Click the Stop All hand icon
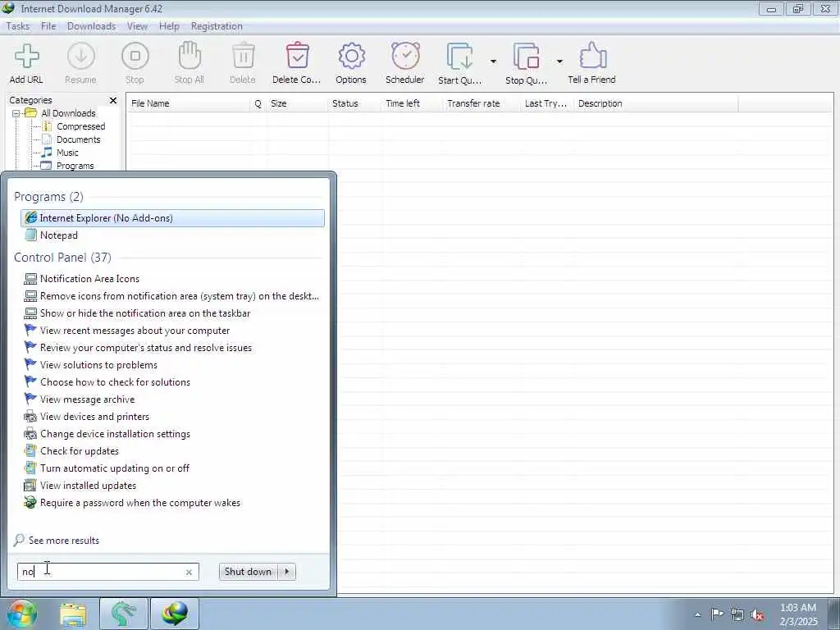The image size is (840, 630). pyautogui.click(x=189, y=56)
